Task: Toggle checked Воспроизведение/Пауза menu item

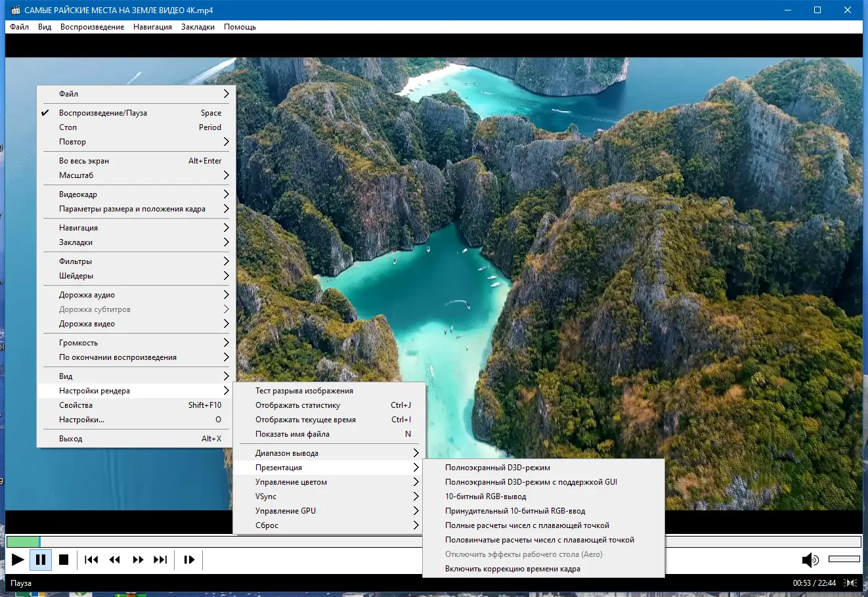Action: coord(103,113)
